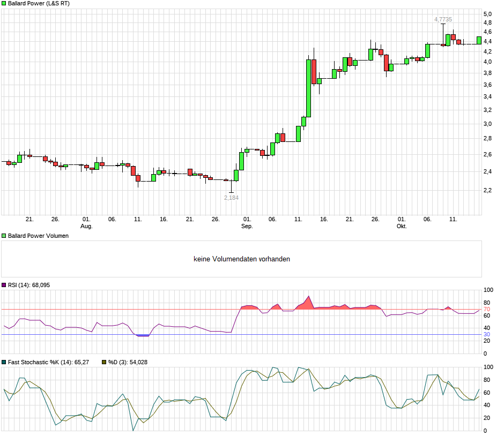504x436 pixels.
Task: Click the purple RSI legend square
Action: click(x=4, y=285)
